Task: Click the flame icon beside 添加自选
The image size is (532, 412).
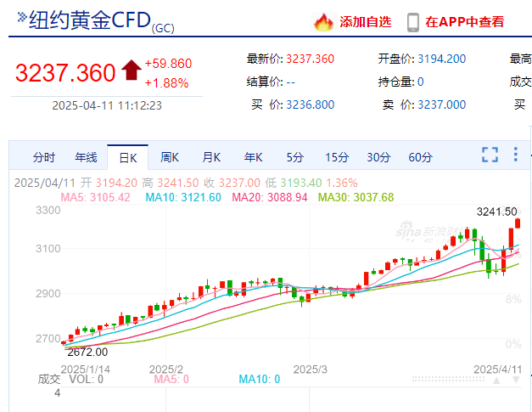Action: click(323, 22)
